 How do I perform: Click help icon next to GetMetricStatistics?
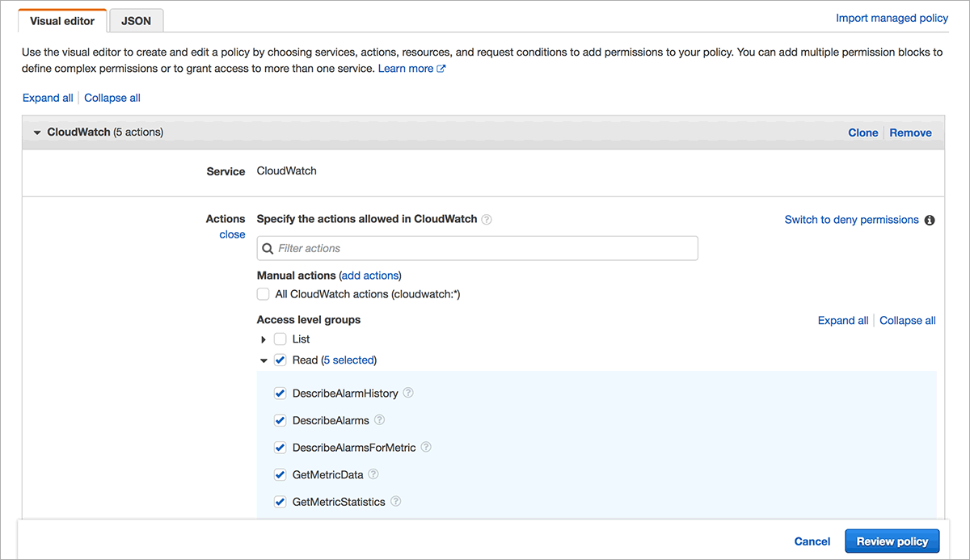click(395, 502)
